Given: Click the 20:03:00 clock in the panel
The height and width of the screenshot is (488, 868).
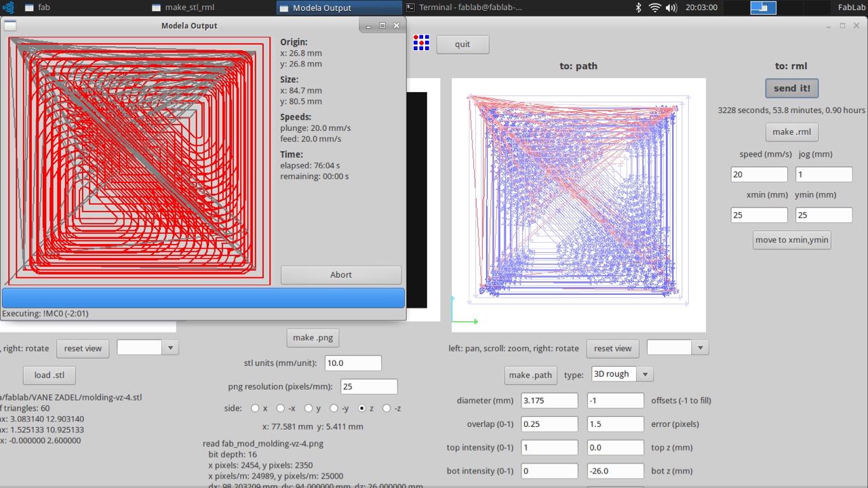Looking at the screenshot, I should 701,7.
